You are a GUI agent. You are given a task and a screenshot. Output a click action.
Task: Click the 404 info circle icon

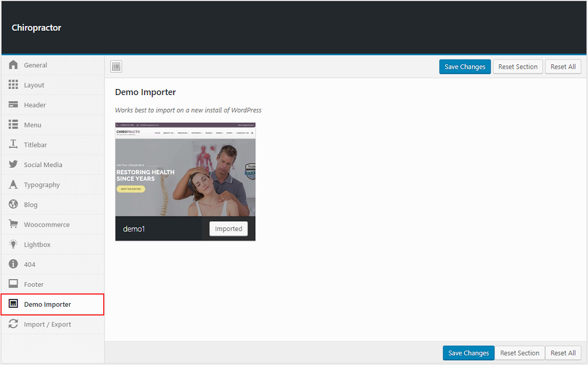click(13, 264)
